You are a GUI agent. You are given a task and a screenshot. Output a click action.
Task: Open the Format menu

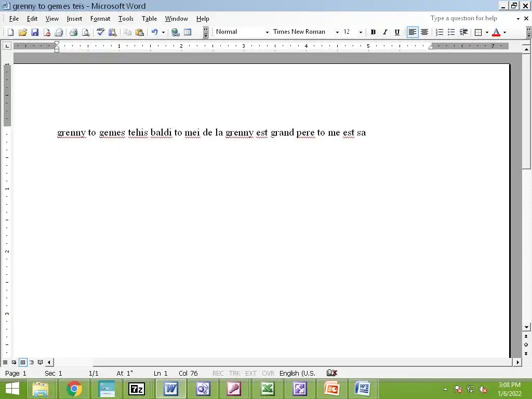click(x=100, y=19)
